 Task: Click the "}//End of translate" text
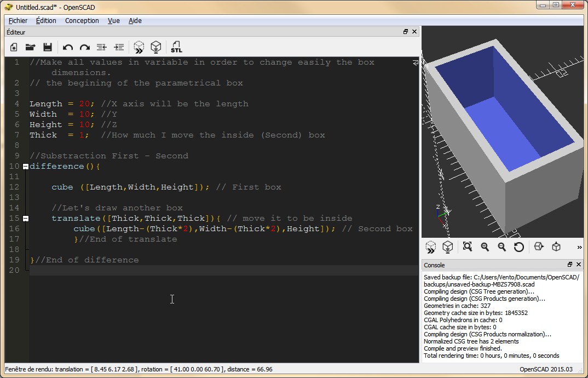(x=125, y=239)
